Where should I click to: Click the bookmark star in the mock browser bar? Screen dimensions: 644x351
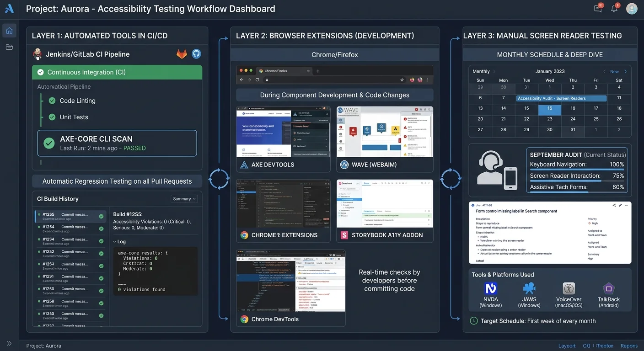pyautogui.click(x=402, y=80)
